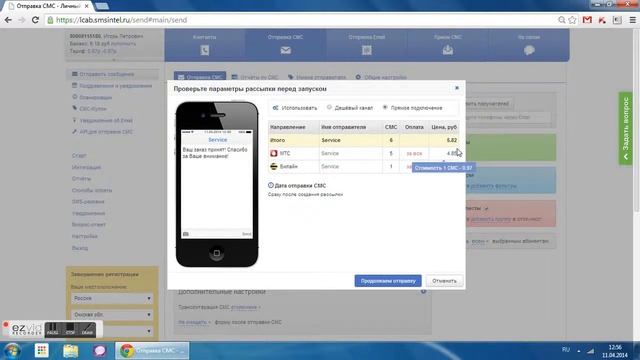Click the phone preview message text
640x360 pixels.
point(215,153)
